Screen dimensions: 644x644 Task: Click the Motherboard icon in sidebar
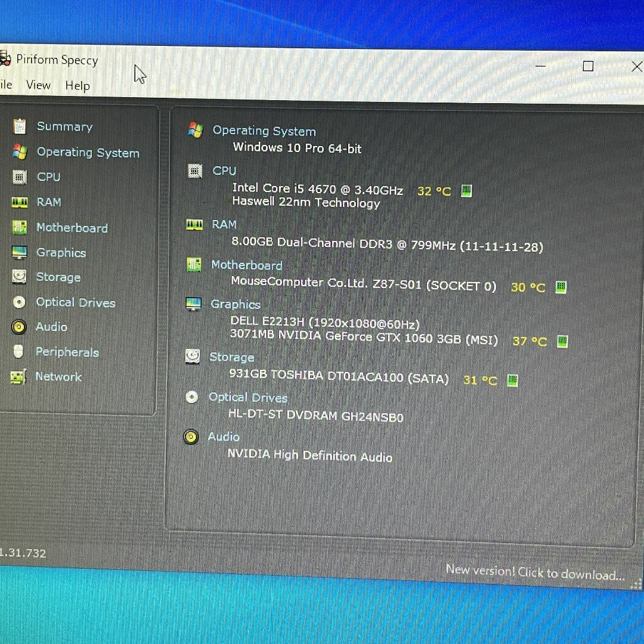[x=19, y=227]
